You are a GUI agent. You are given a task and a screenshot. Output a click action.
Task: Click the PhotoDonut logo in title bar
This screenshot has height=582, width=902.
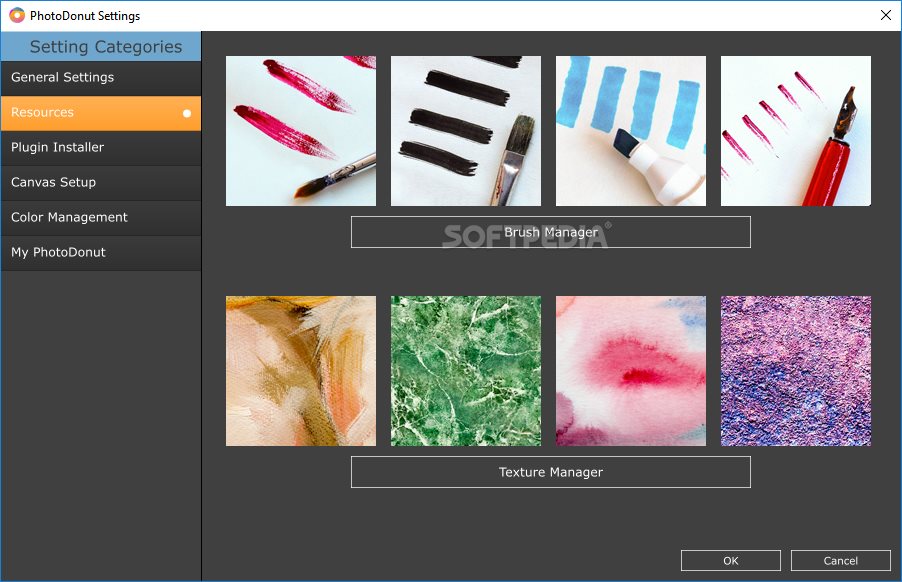pyautogui.click(x=17, y=16)
